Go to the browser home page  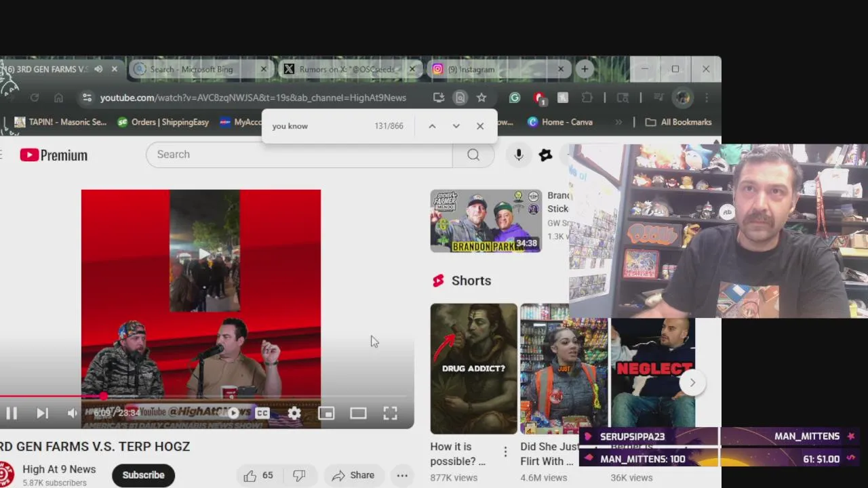pyautogui.click(x=58, y=98)
